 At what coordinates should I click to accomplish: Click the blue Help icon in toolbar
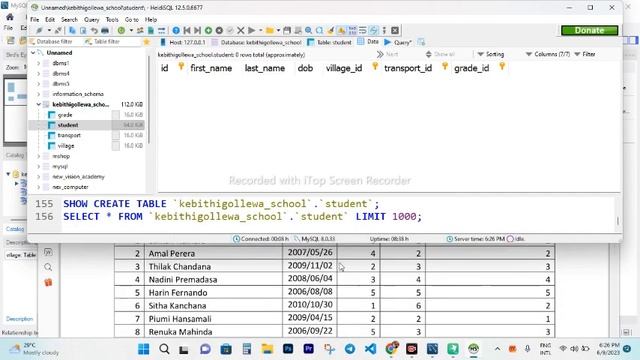point(176,30)
